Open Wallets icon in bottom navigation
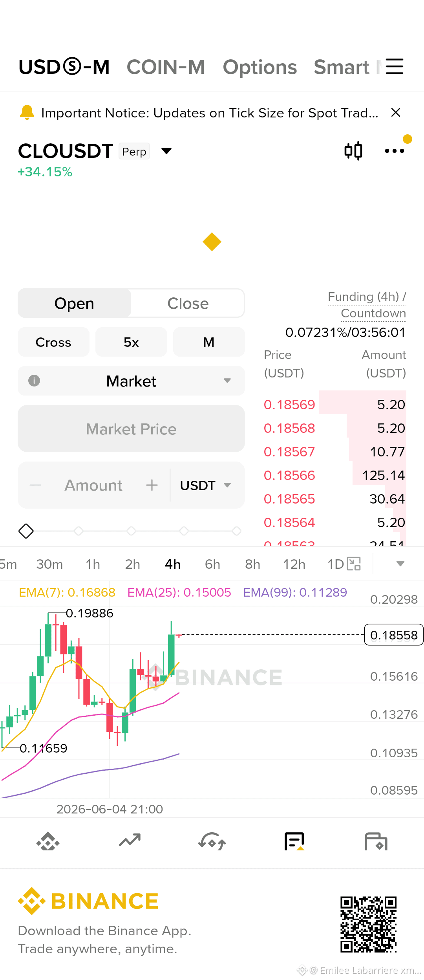Screen dimensions: 424x980 (376, 841)
